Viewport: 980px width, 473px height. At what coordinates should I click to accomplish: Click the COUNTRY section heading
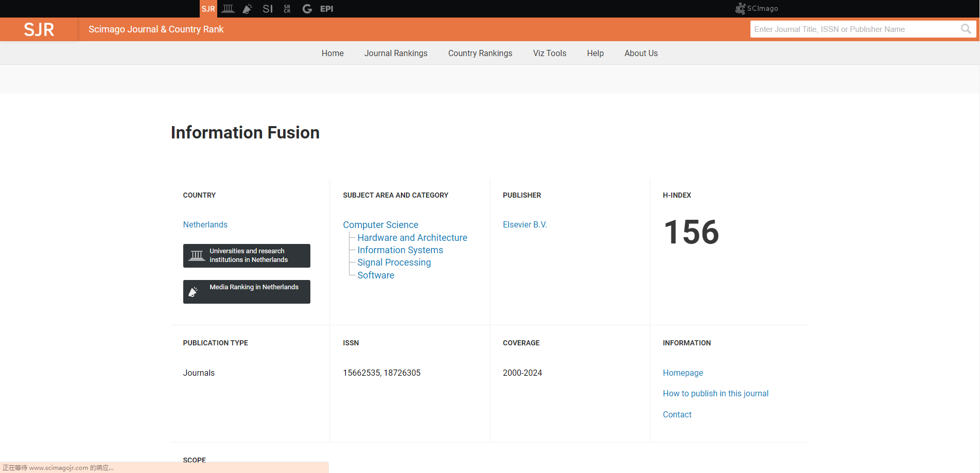coord(199,195)
